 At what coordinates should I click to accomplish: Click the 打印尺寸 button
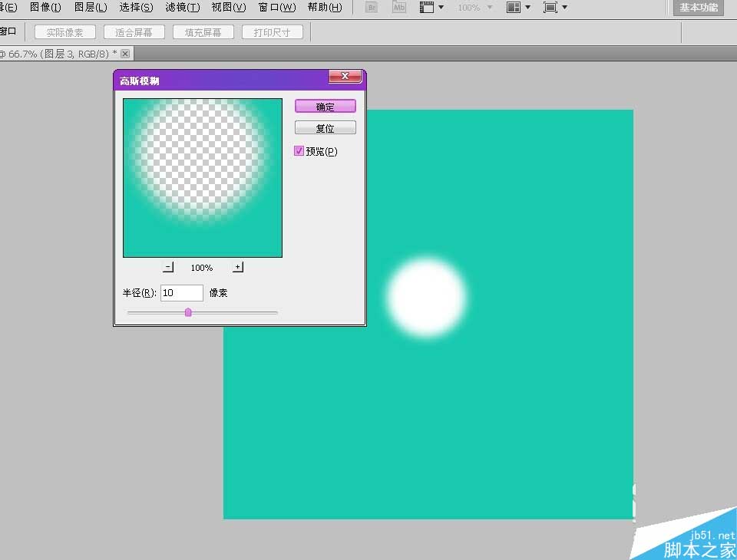click(272, 32)
